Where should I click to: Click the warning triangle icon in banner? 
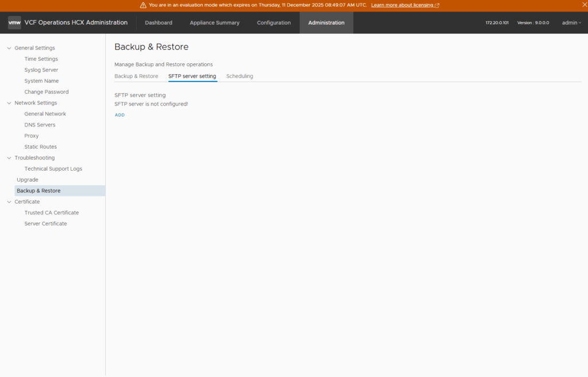pyautogui.click(x=143, y=5)
